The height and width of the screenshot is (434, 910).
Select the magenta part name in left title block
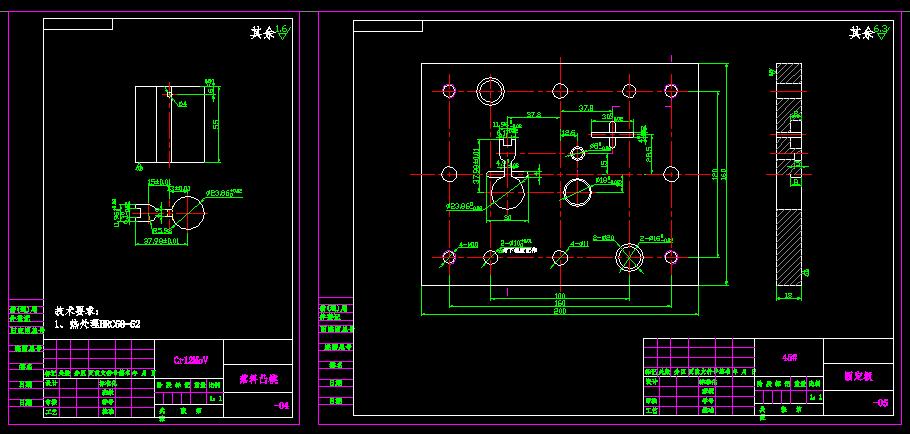pos(259,379)
